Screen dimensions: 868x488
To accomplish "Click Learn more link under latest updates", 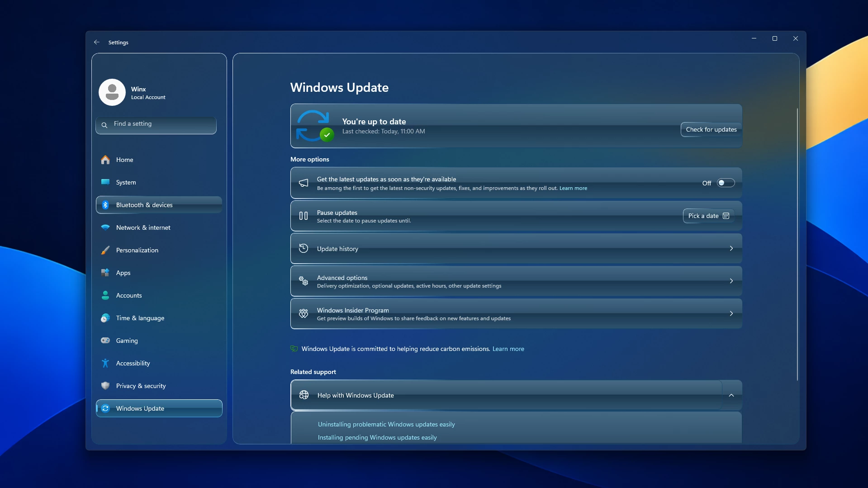I will [x=573, y=188].
